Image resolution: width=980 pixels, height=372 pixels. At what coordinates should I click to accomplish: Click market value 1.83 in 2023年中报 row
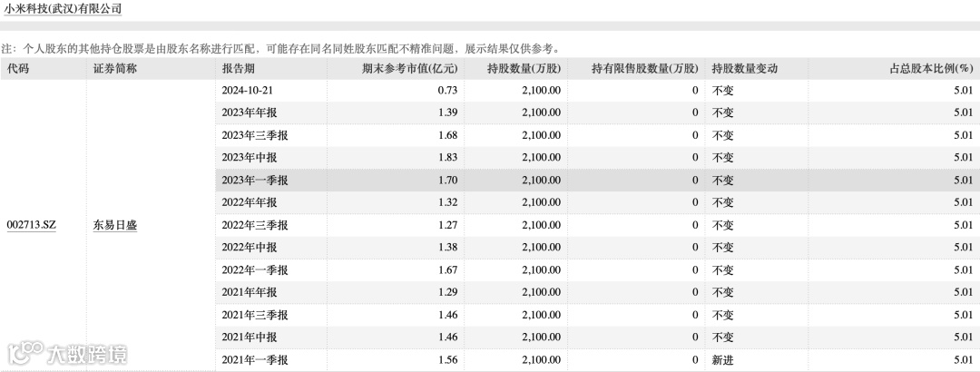(447, 158)
